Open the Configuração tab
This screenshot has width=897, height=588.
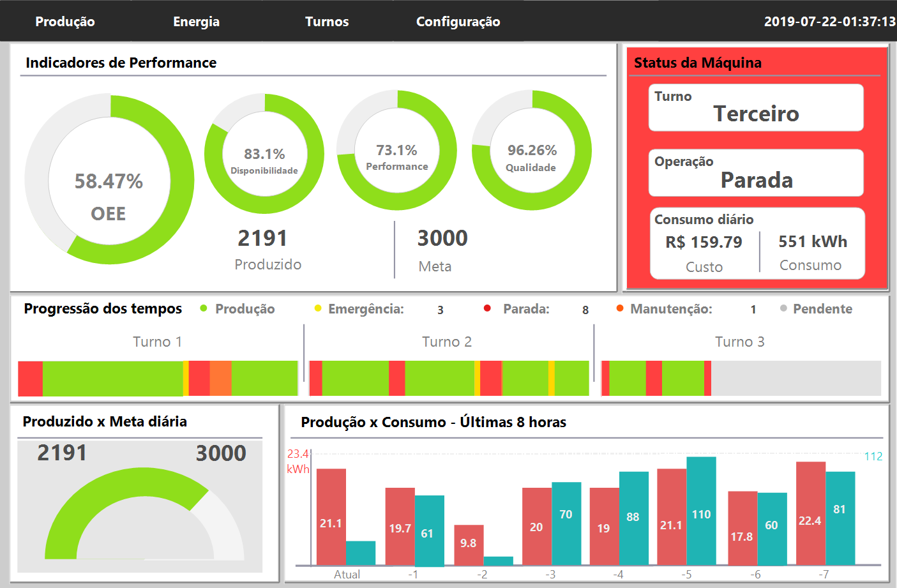458,22
